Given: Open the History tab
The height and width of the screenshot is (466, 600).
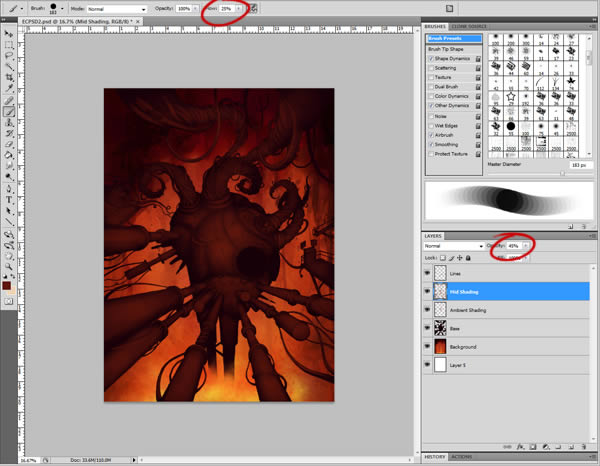Looking at the screenshot, I should tap(435, 457).
